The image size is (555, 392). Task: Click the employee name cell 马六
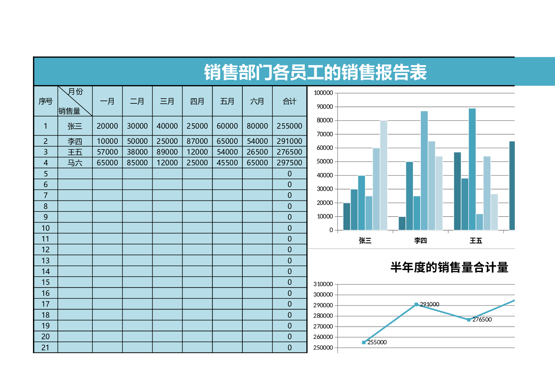pos(75,163)
